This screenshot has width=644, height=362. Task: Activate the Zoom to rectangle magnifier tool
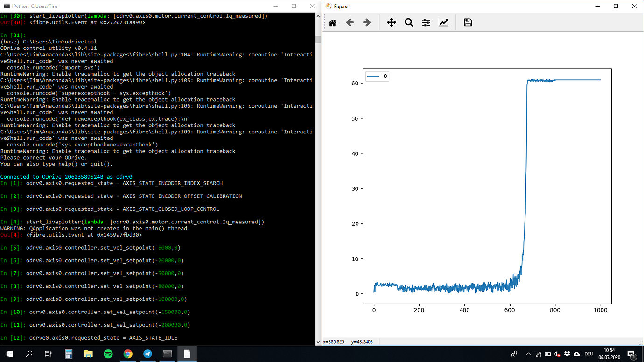coord(409,22)
